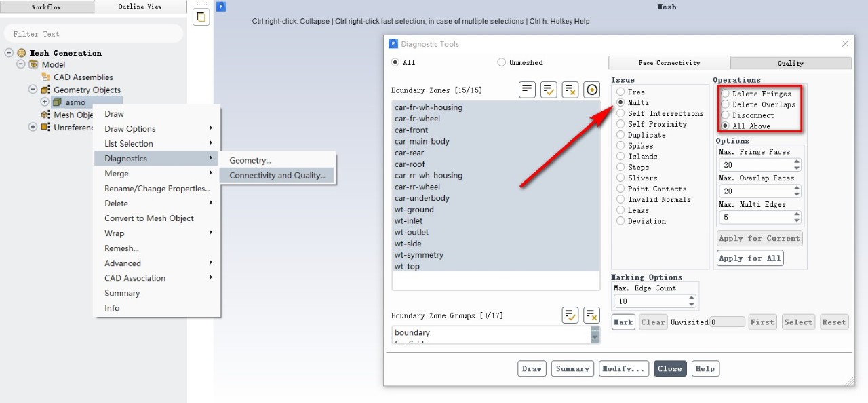Choose the Free issue option
Viewport: 868px width, 403px height.
(620, 92)
